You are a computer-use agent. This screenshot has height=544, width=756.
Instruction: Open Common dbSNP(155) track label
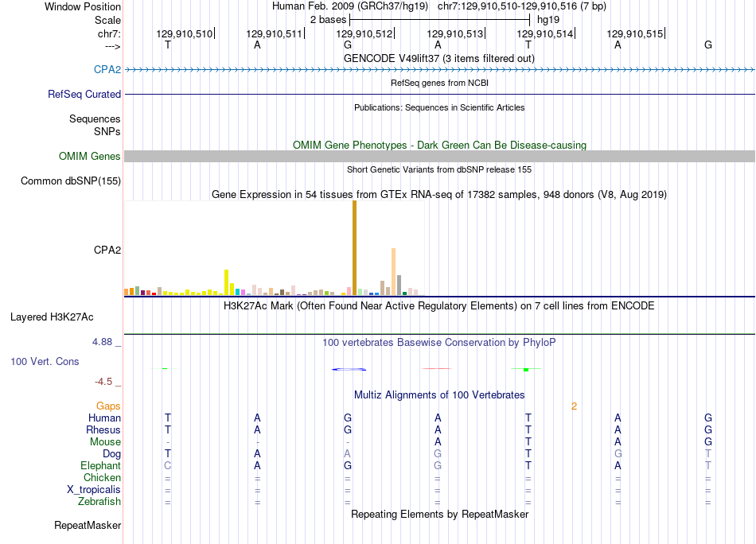71,181
